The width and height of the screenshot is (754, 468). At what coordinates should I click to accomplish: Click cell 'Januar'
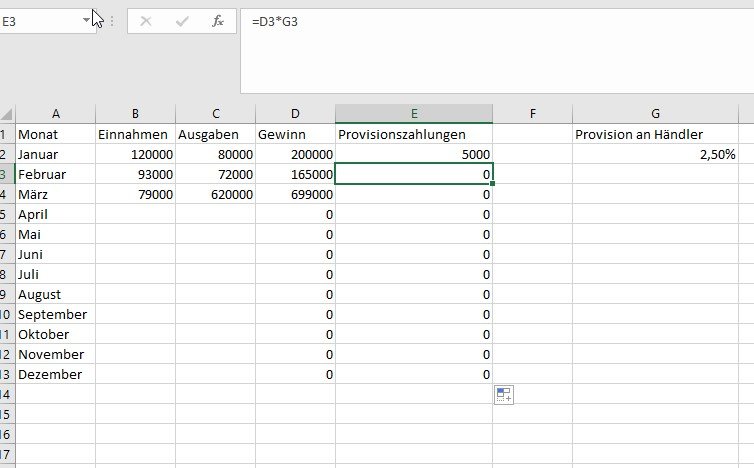pos(56,154)
